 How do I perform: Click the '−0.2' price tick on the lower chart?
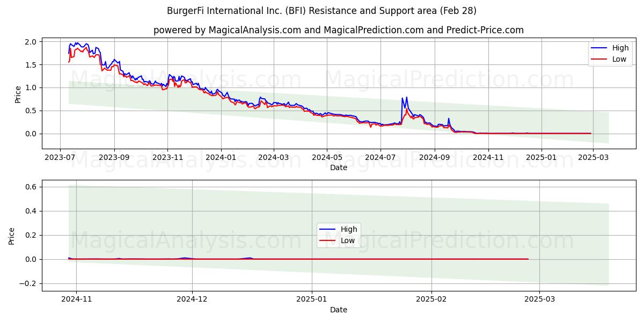pos(27,283)
